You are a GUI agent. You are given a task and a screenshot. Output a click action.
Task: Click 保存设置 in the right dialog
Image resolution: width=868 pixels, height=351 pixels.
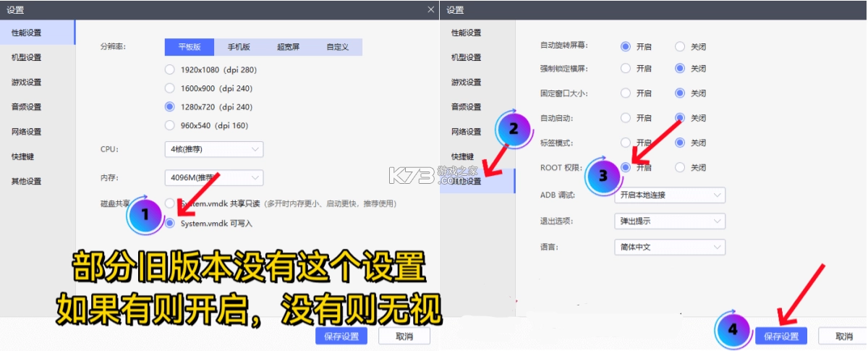pos(780,336)
